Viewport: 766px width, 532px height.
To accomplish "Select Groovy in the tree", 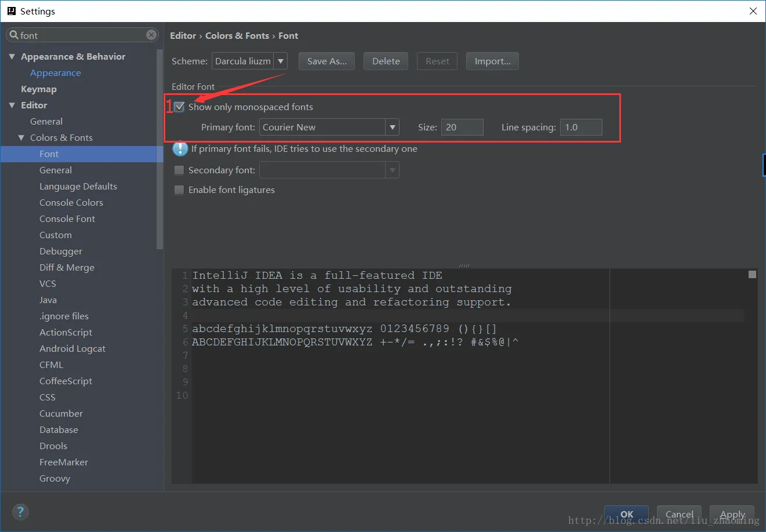I will click(55, 478).
